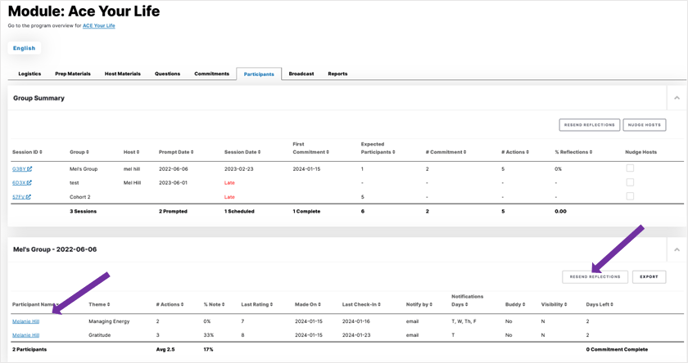
Task: Follow the ACE Your Life program link
Action: 99,26
